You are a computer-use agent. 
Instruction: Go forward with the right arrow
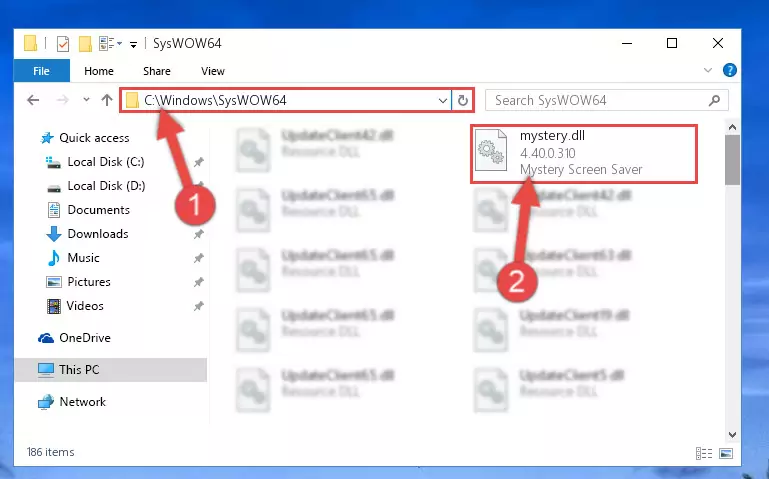62,101
